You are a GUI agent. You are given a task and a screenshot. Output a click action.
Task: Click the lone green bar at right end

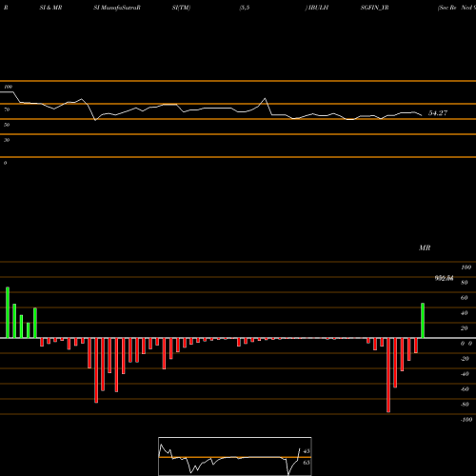point(423,321)
